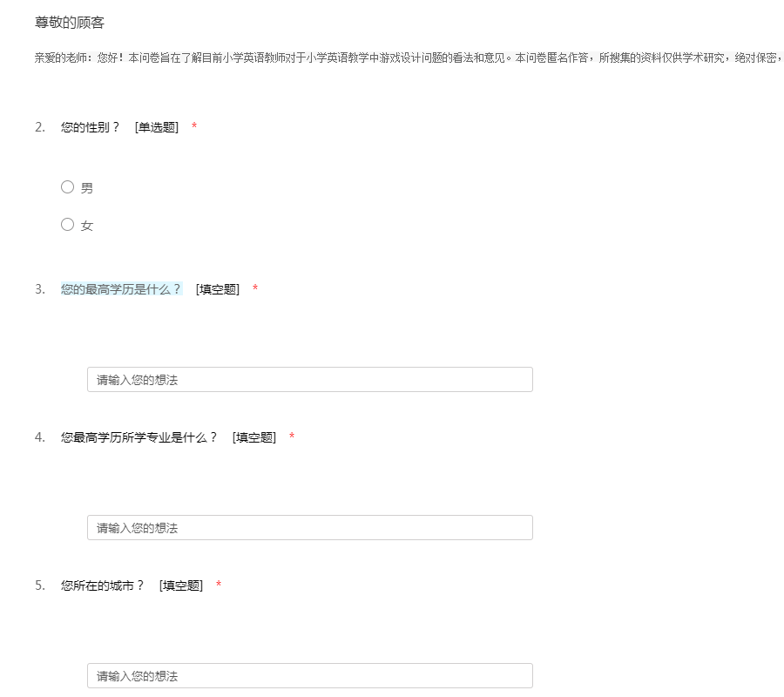Click the [填空题] tag on question 5

[181, 585]
